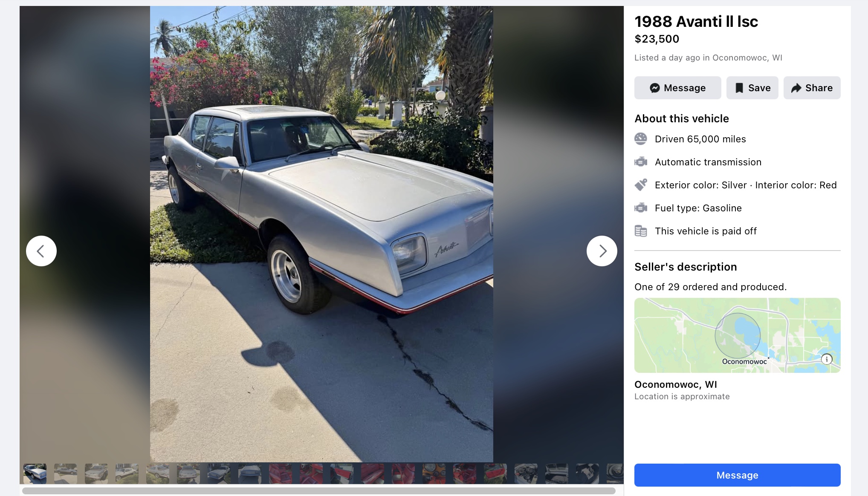
Task: Click the Messenger icon in the Message button
Action: pyautogui.click(x=654, y=88)
